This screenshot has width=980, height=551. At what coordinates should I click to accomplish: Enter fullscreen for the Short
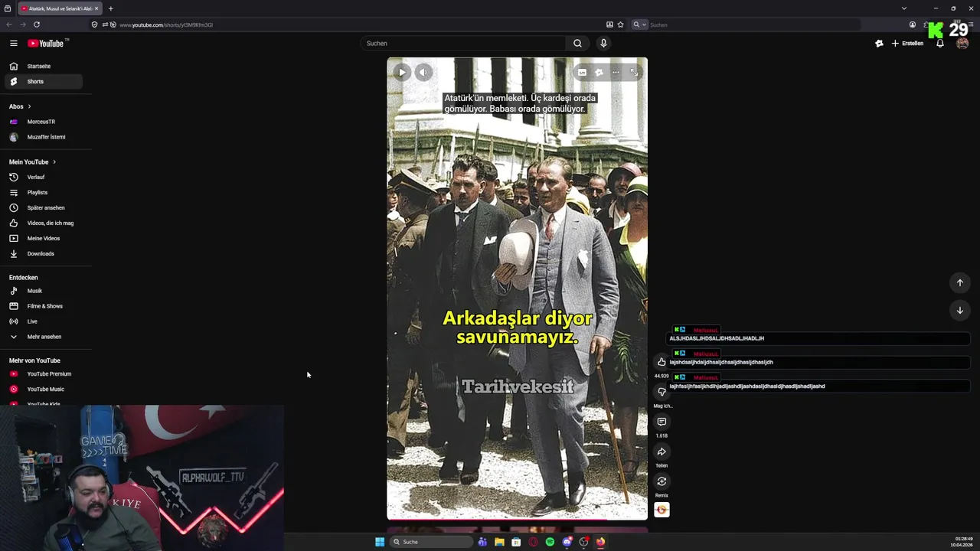click(x=634, y=73)
